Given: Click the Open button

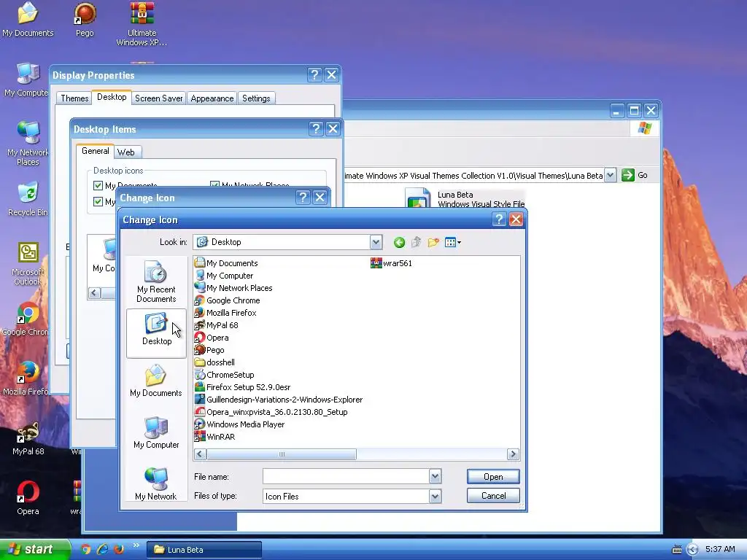Looking at the screenshot, I should [x=493, y=477].
